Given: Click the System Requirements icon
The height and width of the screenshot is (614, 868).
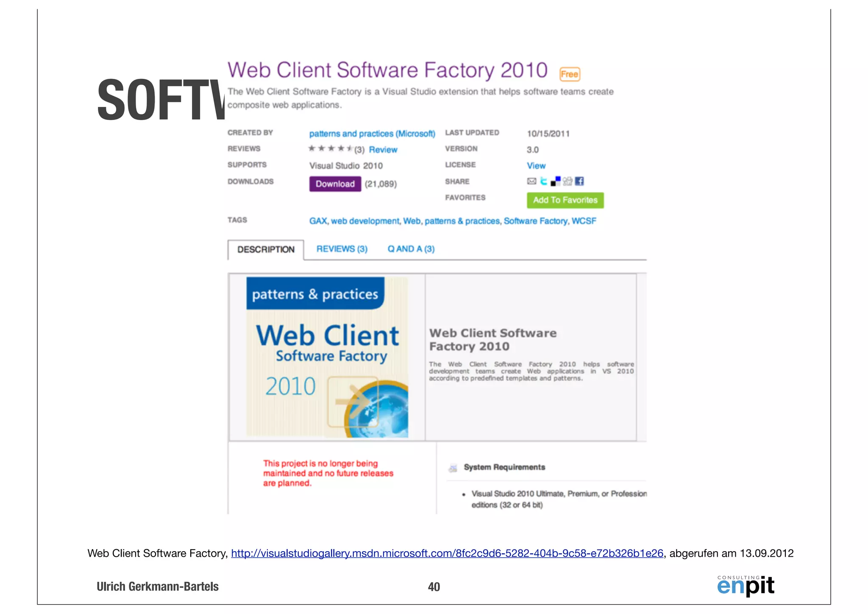Looking at the screenshot, I should tap(453, 468).
